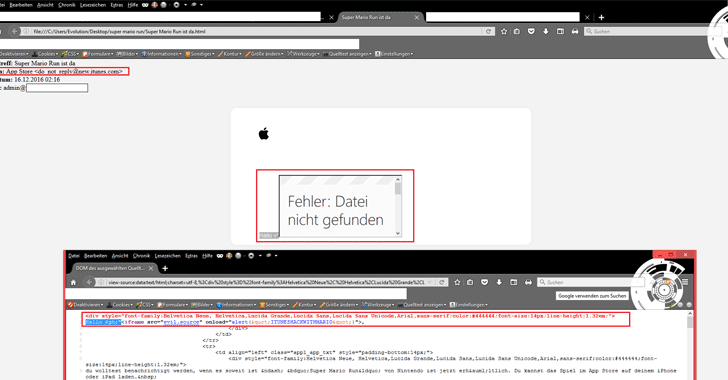Open Extras menu in main window
Image resolution: width=728 pixels, height=380 pixels.
[117, 5]
